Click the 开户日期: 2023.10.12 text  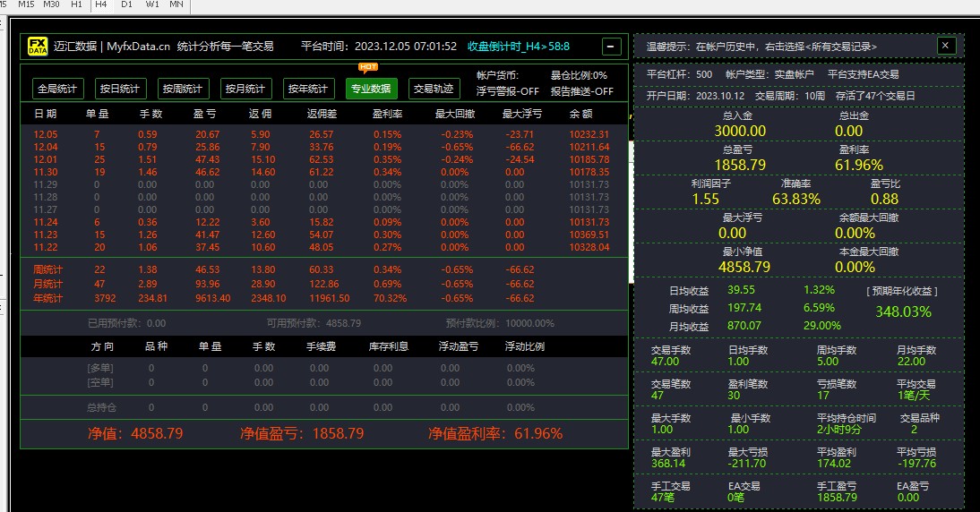[696, 96]
